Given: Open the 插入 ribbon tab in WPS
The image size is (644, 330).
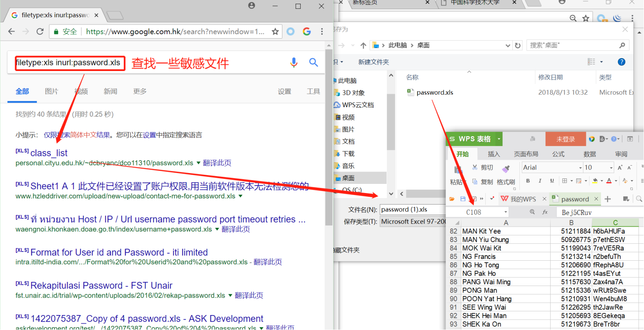Looking at the screenshot, I should (x=494, y=154).
